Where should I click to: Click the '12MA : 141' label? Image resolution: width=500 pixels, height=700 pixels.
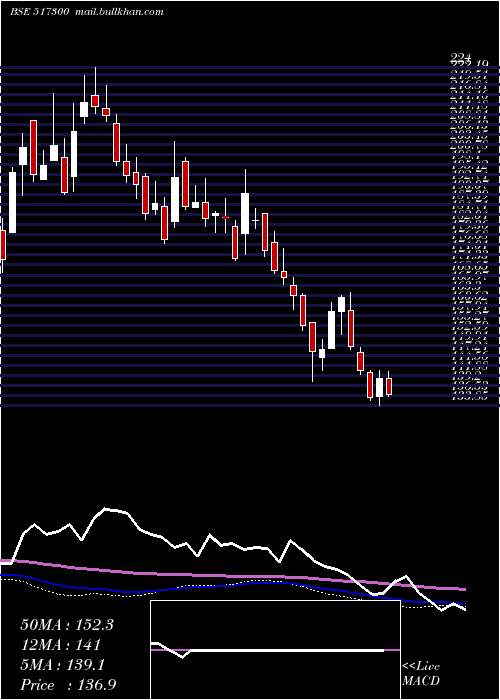click(60, 645)
